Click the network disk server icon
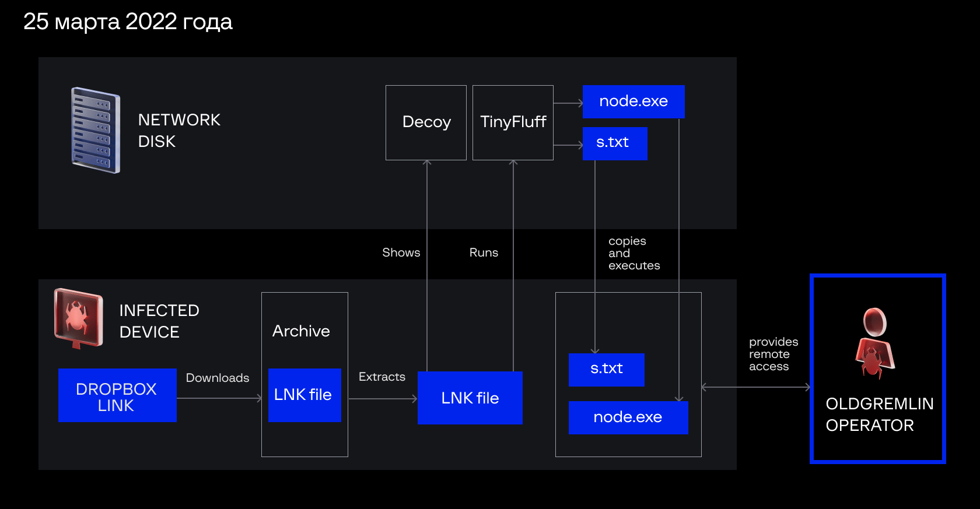The width and height of the screenshot is (980, 509). pyautogui.click(x=96, y=130)
